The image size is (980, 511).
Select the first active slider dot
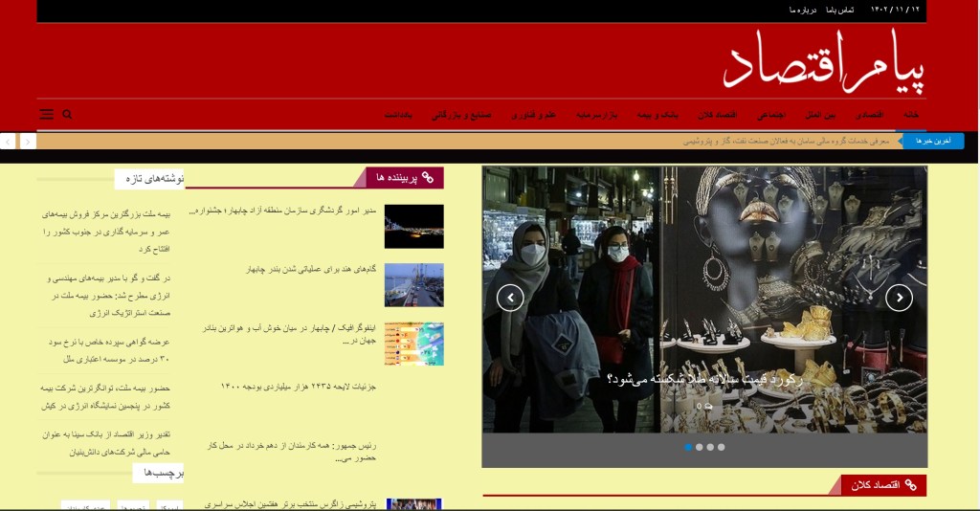coord(688,447)
